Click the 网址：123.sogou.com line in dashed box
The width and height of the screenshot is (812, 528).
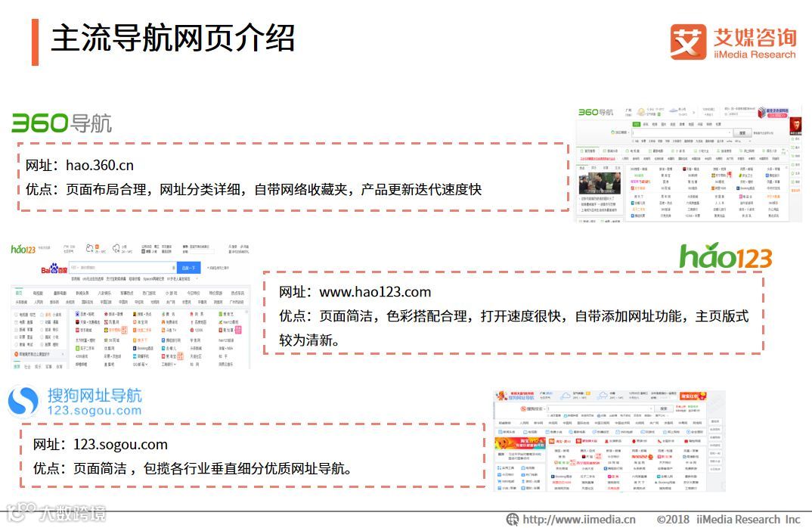coord(101,445)
